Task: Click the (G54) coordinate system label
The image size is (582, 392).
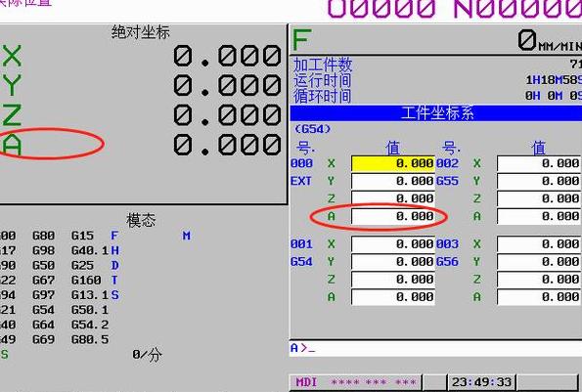Action: [x=313, y=129]
